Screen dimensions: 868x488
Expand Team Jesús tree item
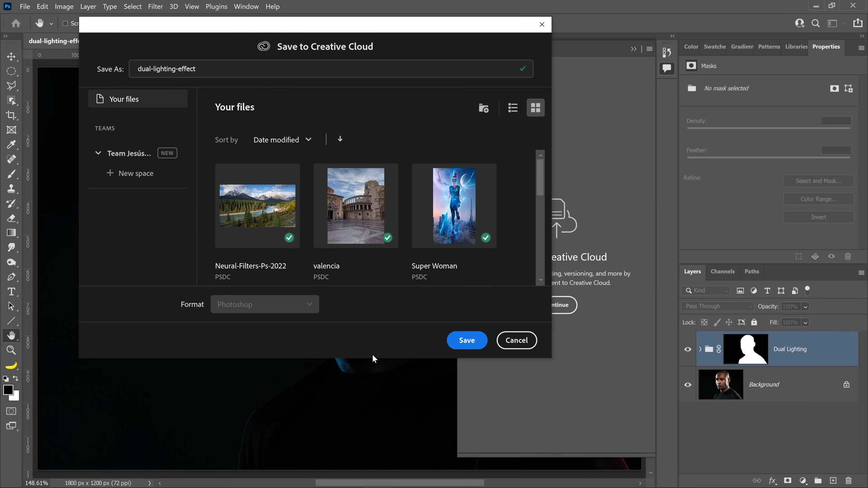click(98, 153)
